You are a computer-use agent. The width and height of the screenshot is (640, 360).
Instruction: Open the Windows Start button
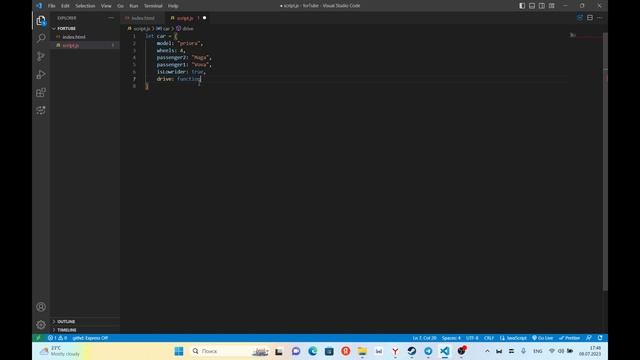click(x=179, y=351)
